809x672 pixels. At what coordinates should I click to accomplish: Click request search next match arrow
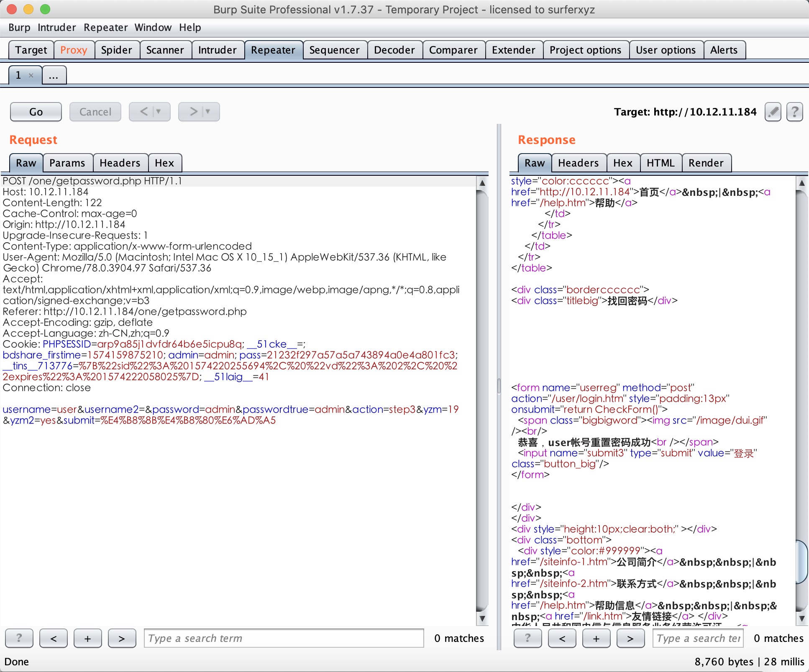pyautogui.click(x=122, y=638)
